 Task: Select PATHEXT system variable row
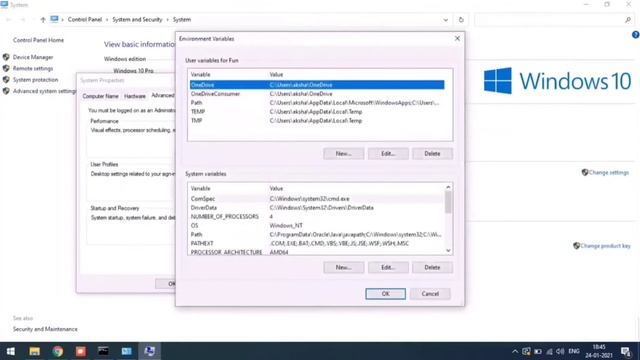point(317,244)
